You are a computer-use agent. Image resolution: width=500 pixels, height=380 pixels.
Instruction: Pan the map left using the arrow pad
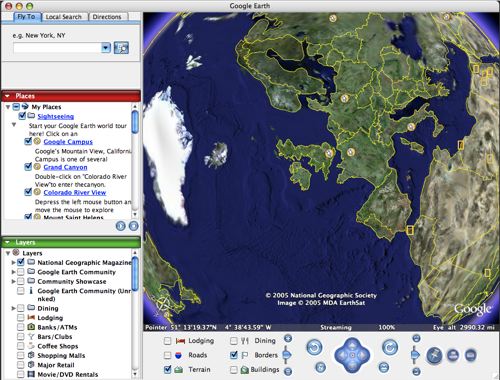[x=341, y=355]
